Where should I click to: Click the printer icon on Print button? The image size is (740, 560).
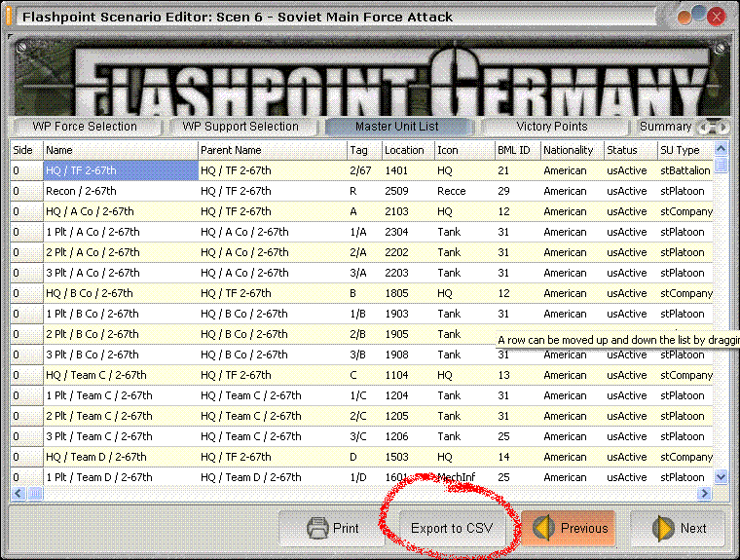point(317,528)
